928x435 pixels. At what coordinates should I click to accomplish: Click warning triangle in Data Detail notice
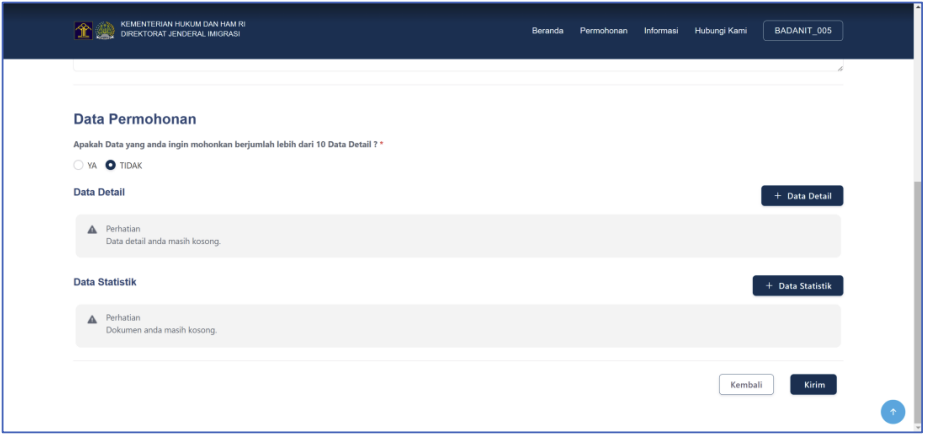coord(92,229)
